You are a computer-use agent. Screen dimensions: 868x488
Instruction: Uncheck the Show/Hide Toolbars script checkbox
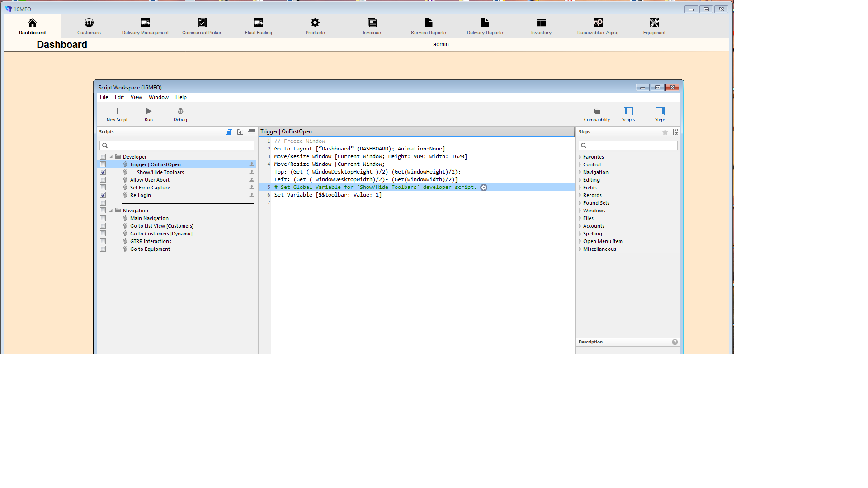point(103,172)
